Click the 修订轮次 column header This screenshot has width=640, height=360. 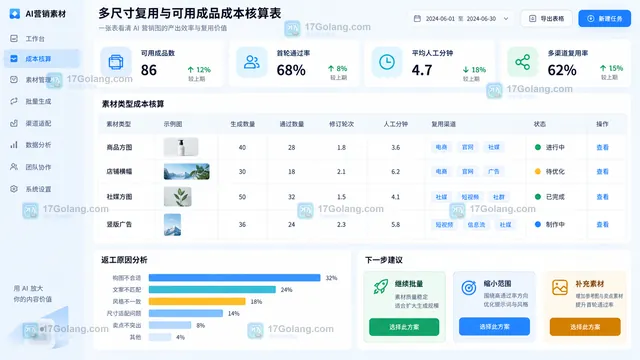tap(342, 124)
